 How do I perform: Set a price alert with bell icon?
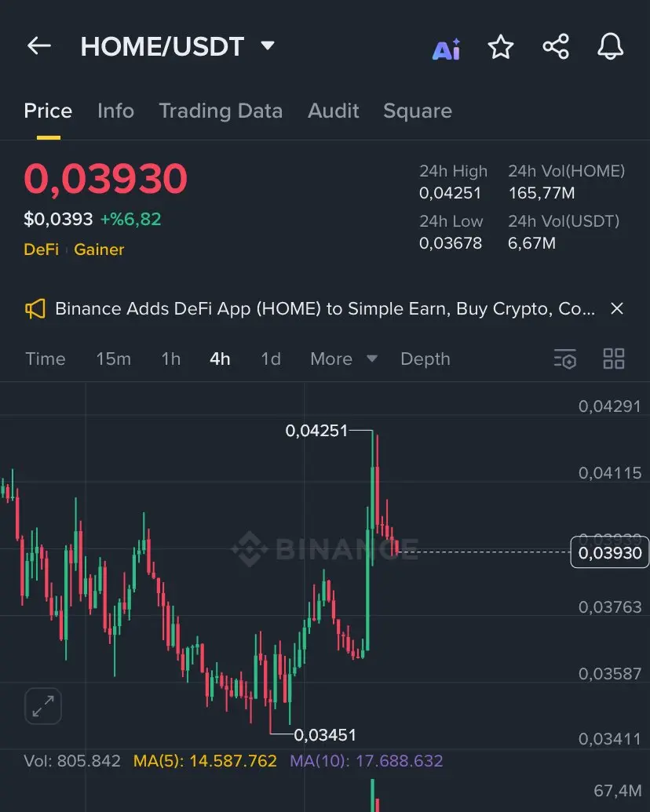point(611,46)
